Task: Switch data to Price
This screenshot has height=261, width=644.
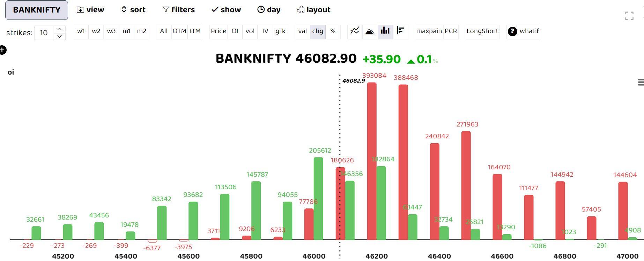Action: (x=219, y=31)
